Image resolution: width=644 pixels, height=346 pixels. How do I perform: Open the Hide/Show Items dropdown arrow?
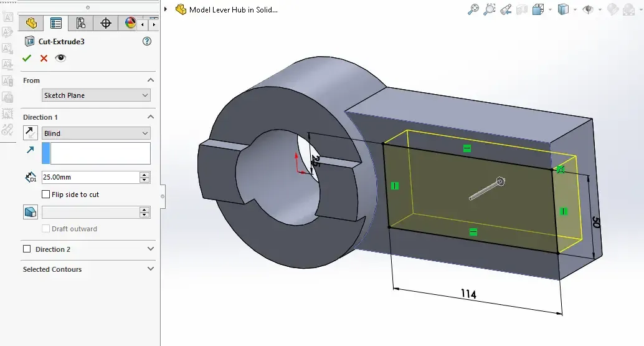point(600,9)
